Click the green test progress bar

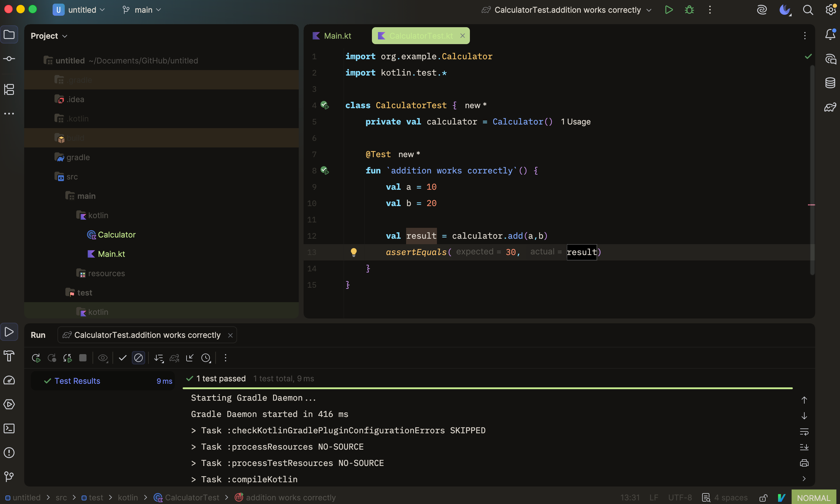click(488, 388)
